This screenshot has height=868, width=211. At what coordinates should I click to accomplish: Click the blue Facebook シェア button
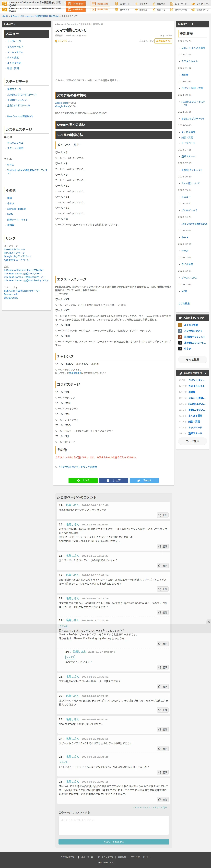tap(114, 481)
